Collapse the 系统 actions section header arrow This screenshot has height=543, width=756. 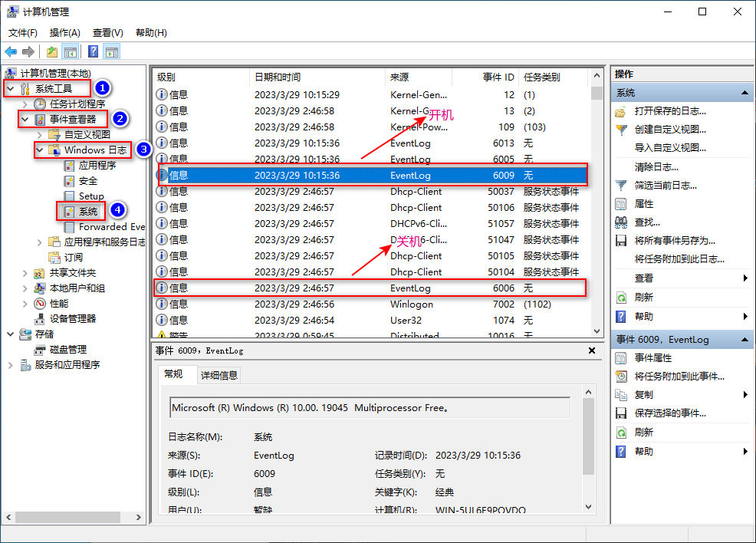click(744, 93)
